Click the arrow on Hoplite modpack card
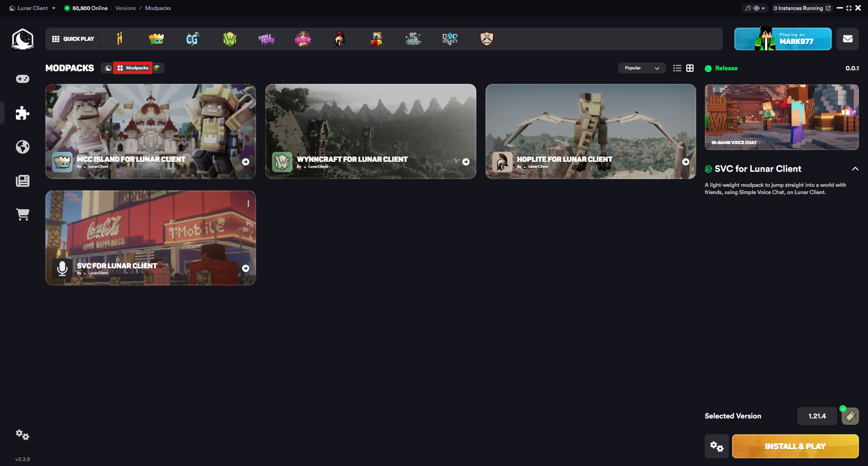Image resolution: width=868 pixels, height=466 pixels. 686,162
